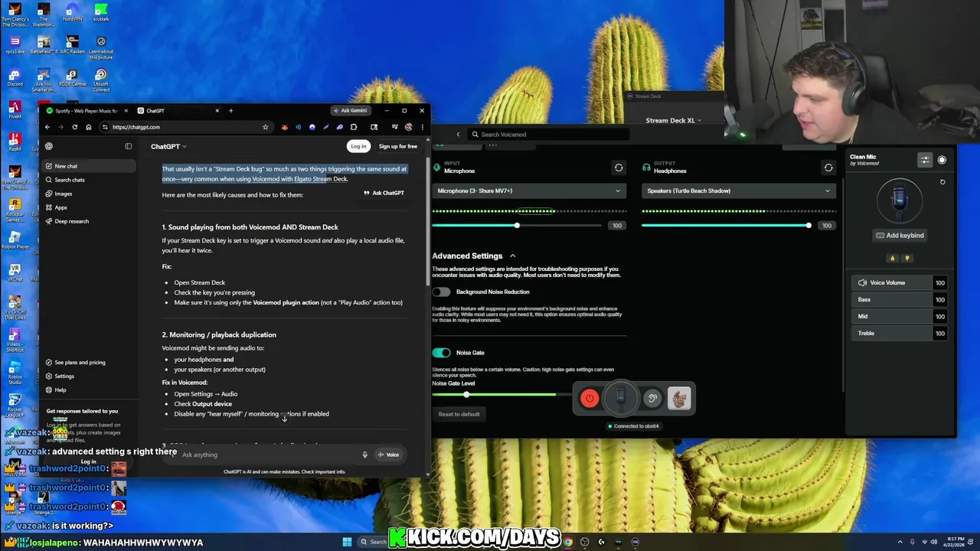The width and height of the screenshot is (980, 551).
Task: Start Voice mode in ChatGPT input
Action: pyautogui.click(x=387, y=455)
